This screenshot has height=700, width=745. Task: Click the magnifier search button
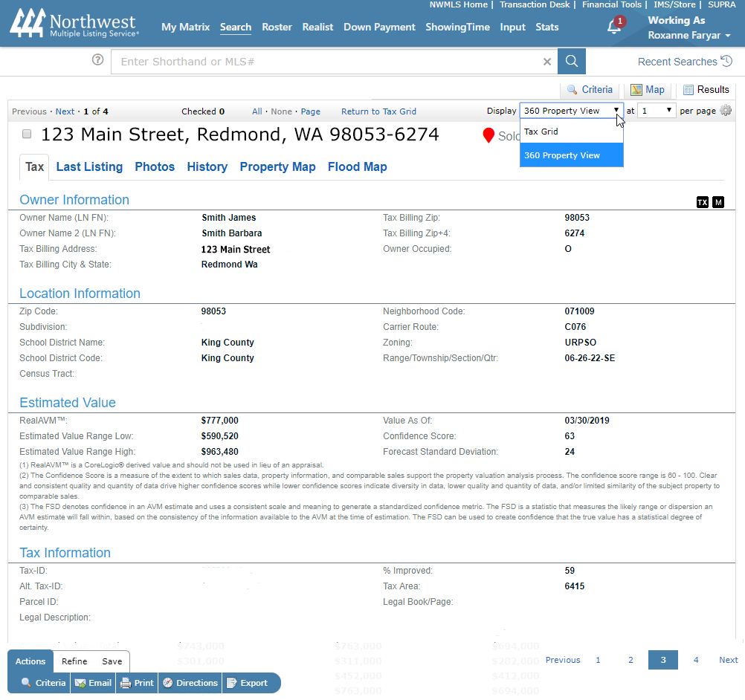[x=572, y=62]
